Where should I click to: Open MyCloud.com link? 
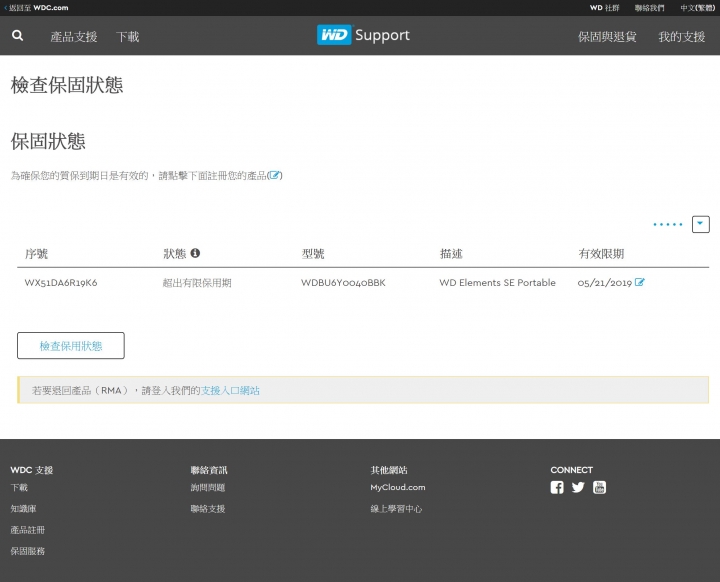(398, 487)
